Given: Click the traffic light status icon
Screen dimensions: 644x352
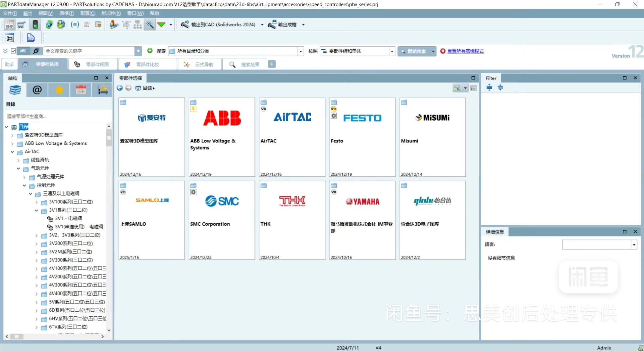Looking at the screenshot, I should 35,25.
